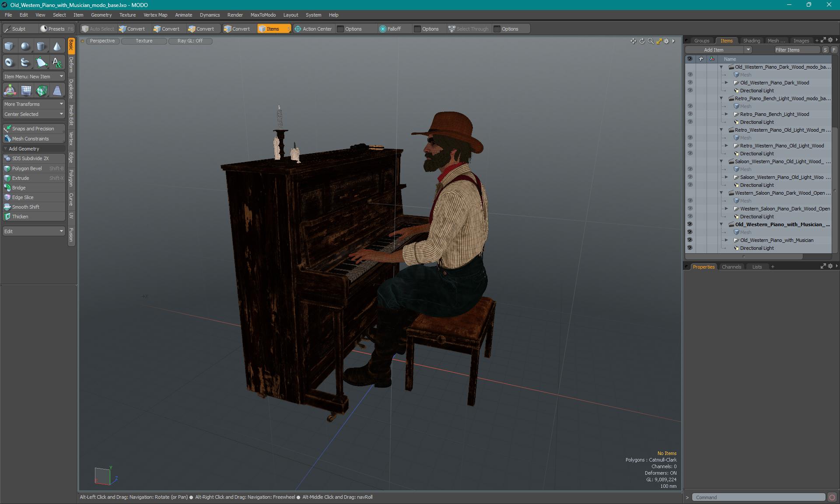840x504 pixels.
Task: Expand the Retro_Piano_Bench_Light_Wood folder item
Action: 726,114
